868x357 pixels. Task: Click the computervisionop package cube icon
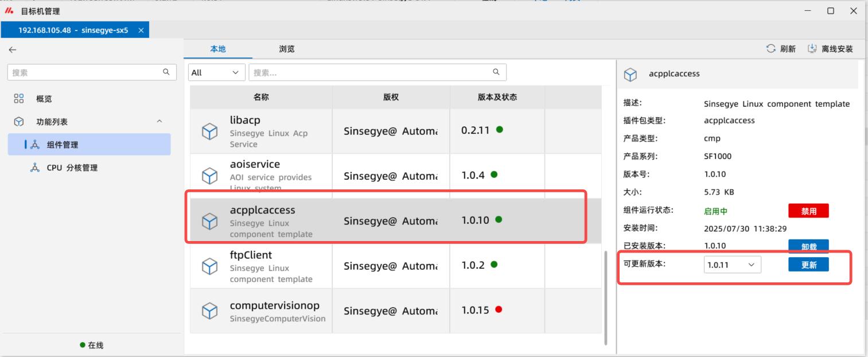[x=209, y=311]
